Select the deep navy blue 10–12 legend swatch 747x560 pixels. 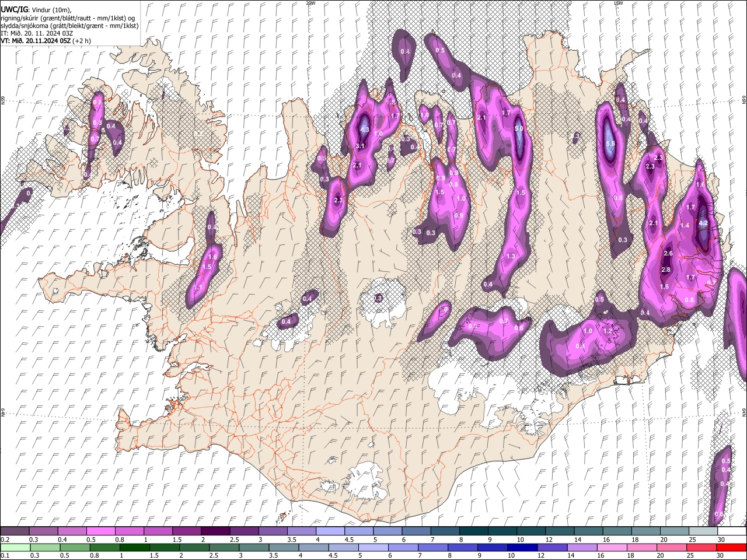click(523, 547)
